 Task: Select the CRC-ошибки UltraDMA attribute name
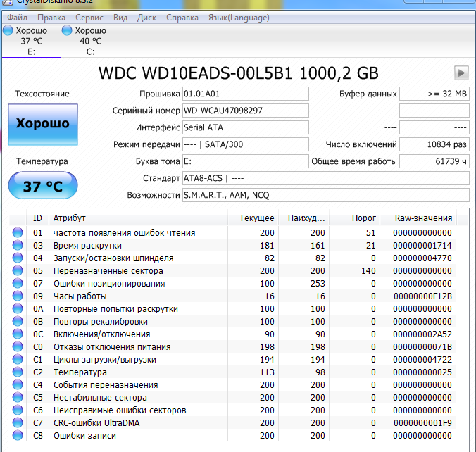(96, 422)
